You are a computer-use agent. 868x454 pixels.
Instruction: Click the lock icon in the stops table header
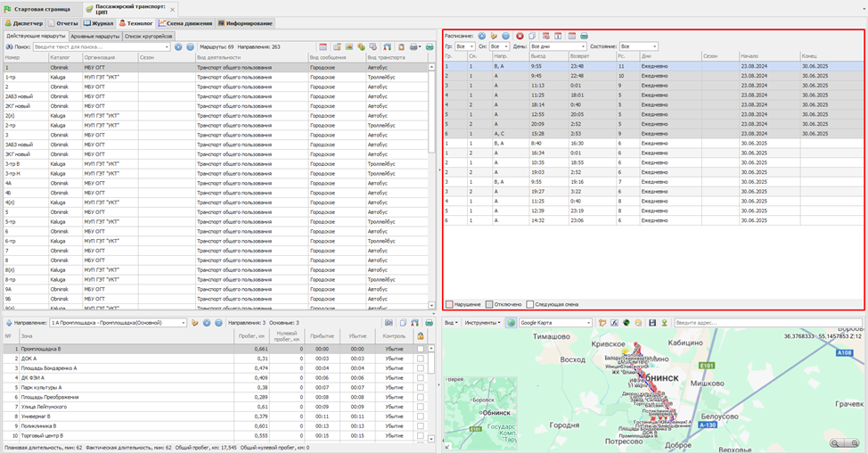[421, 336]
